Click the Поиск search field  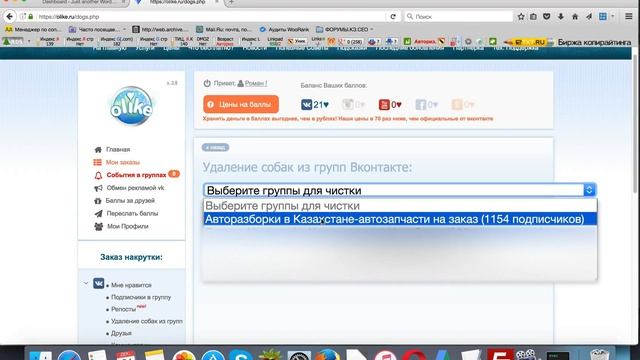click(x=459, y=17)
